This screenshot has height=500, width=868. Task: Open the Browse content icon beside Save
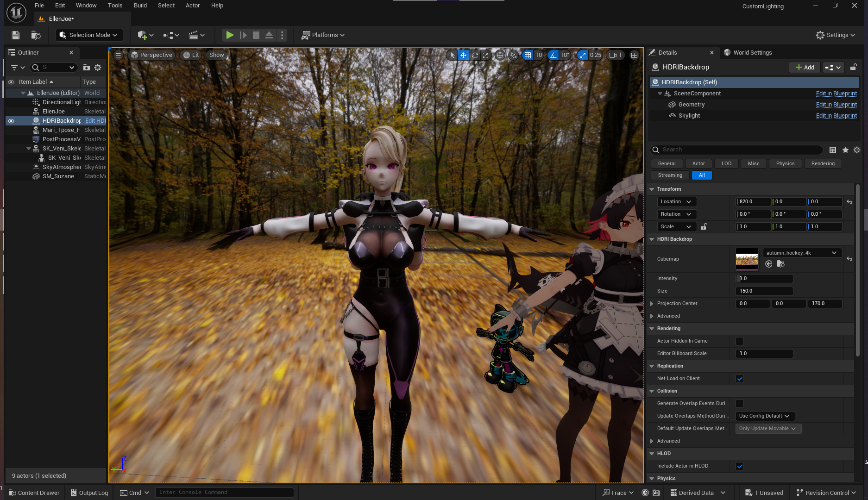[36, 35]
